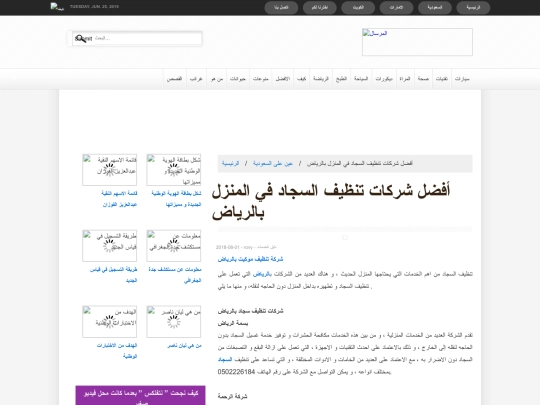Open thumbnail الهدف من الاختبارات الوطنية
The height and width of the screenshot is (405, 540).
tap(110, 321)
